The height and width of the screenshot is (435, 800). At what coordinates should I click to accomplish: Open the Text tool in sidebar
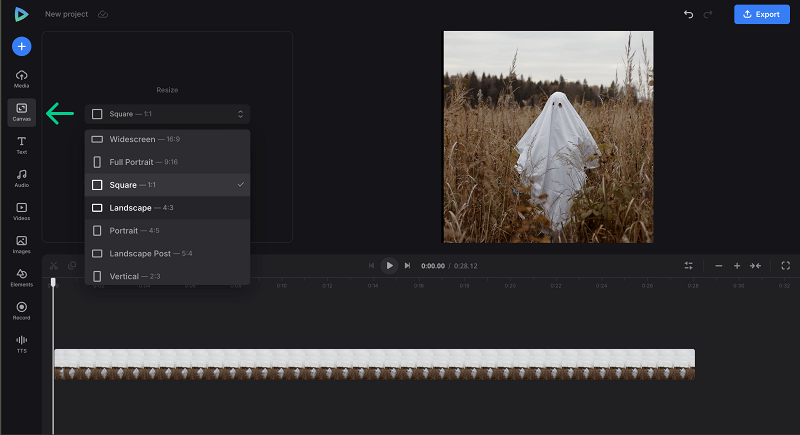tap(22, 145)
